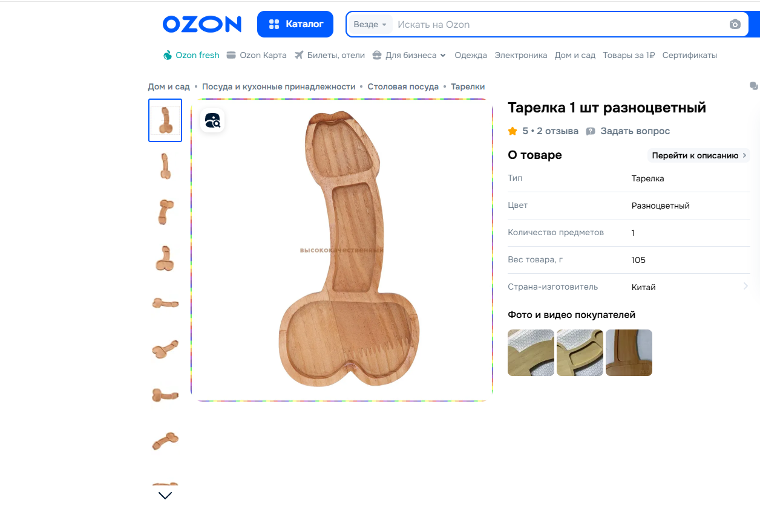Open the Электроника category
The width and height of the screenshot is (760, 532).
coord(521,55)
